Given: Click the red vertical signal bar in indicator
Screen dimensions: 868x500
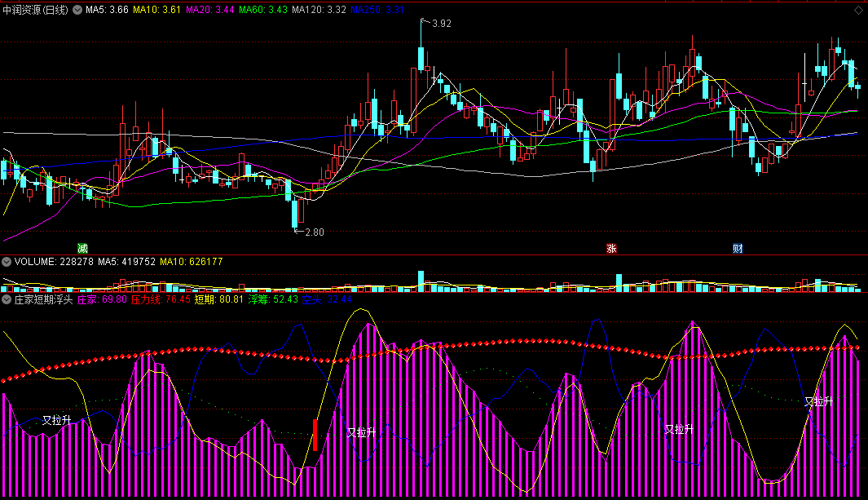Looking at the screenshot, I should [x=315, y=435].
